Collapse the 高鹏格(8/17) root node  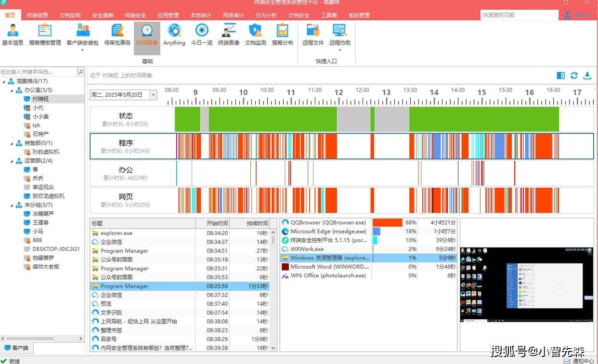coord(4,81)
